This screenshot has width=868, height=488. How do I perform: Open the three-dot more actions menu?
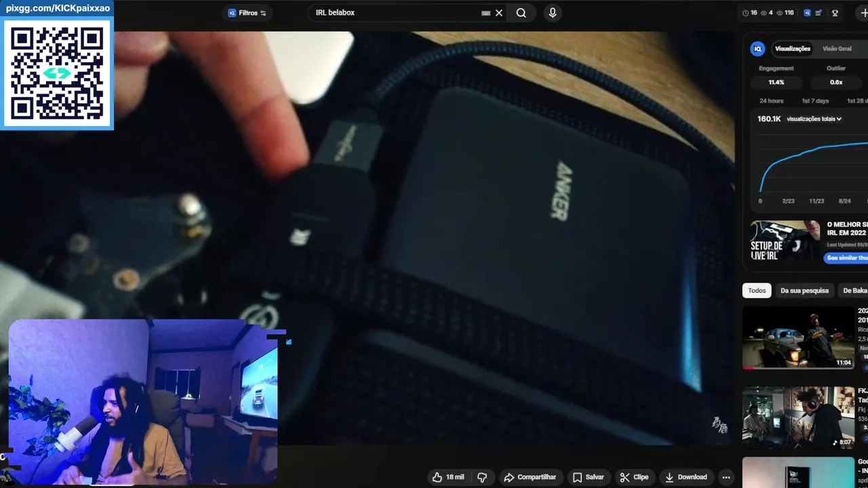(726, 477)
